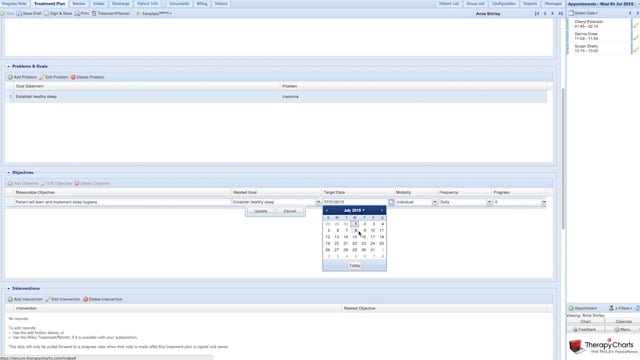
Task: Go to first record navigation arrow
Action: tap(537, 13)
